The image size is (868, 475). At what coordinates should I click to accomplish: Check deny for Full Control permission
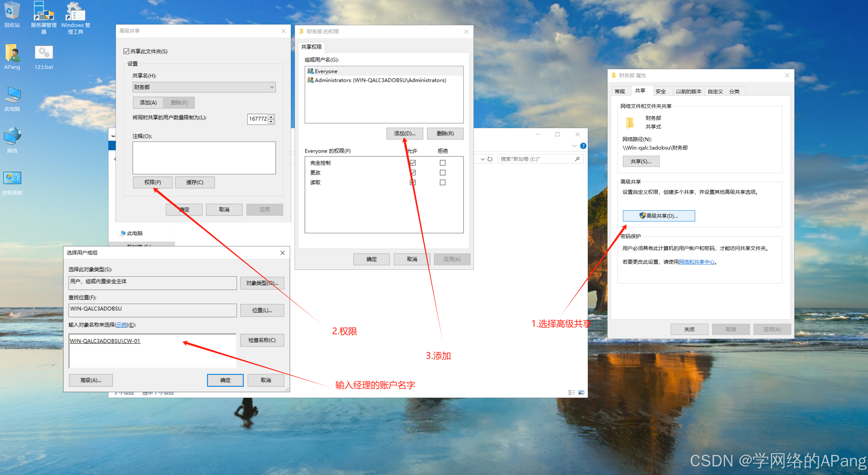point(443,163)
